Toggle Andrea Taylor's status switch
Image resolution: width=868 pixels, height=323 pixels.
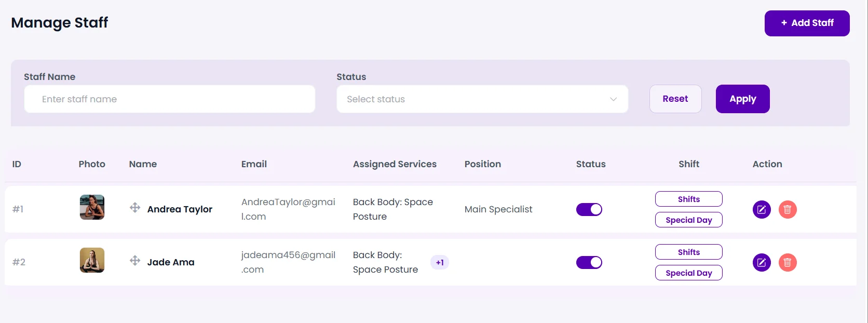click(x=589, y=209)
